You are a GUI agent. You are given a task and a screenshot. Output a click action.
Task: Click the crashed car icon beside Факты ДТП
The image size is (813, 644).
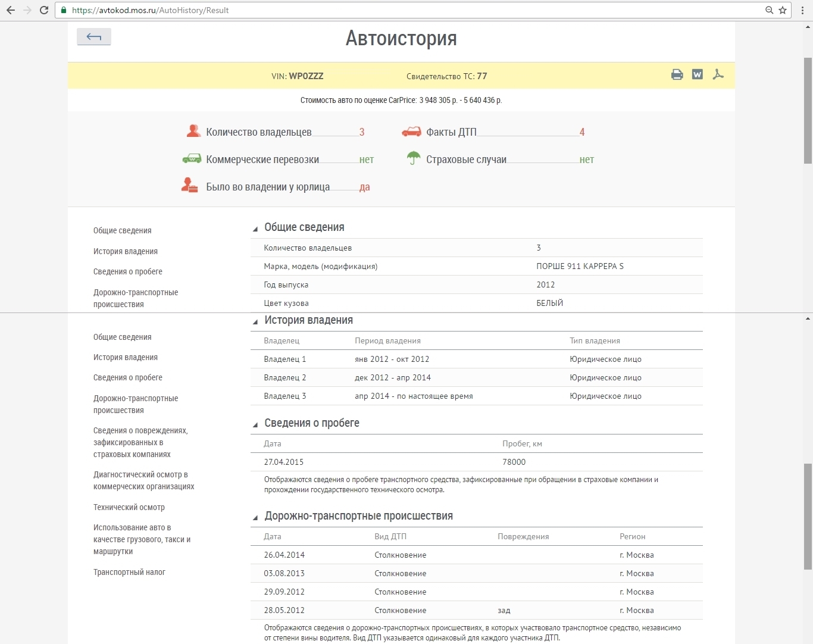click(412, 132)
